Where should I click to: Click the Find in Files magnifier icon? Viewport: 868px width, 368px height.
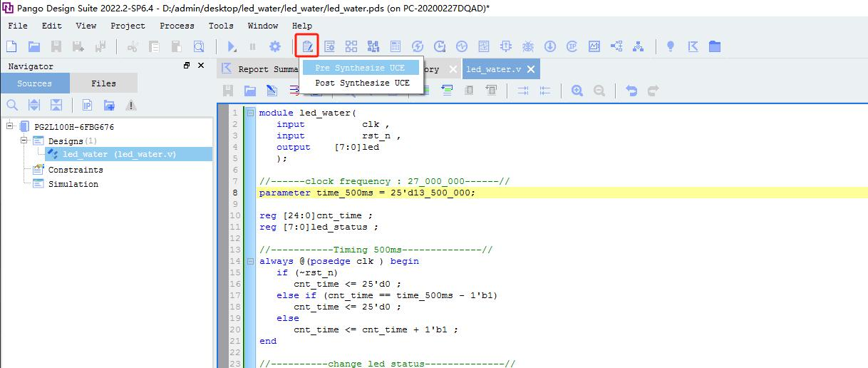point(199,46)
